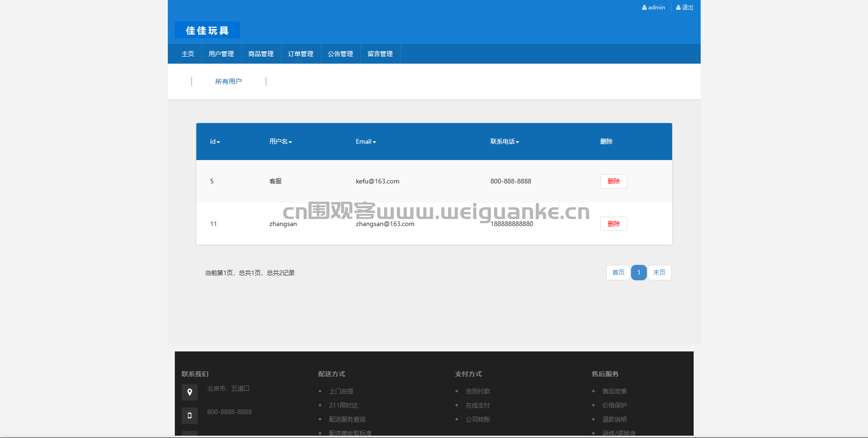This screenshot has width=868, height=438.
Task: Click the admin user icon
Action: (645, 7)
